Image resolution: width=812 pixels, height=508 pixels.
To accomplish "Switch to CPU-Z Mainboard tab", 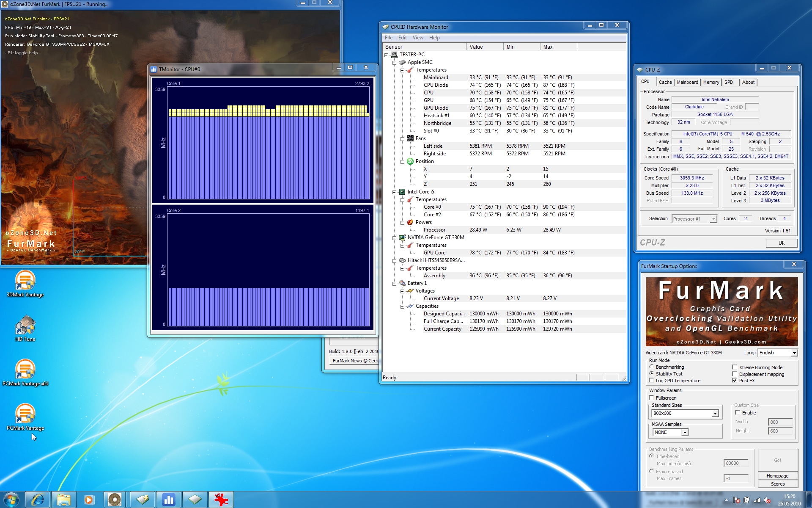I will point(687,82).
